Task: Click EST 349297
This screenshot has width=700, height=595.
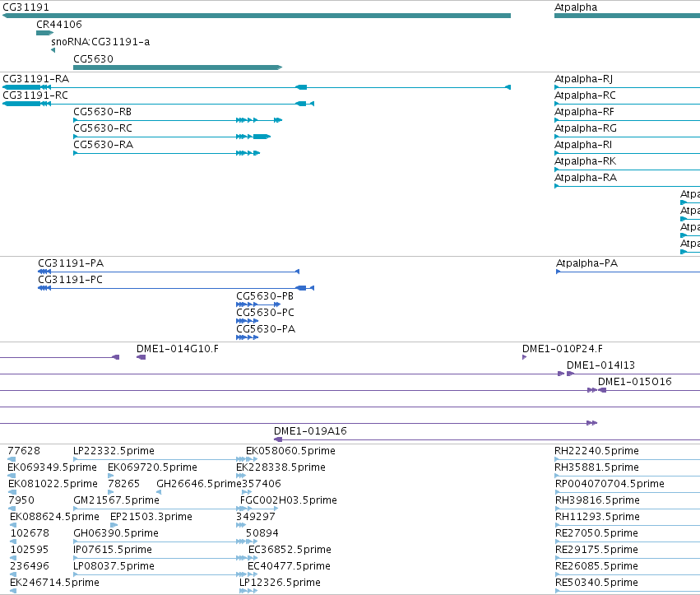Action: coord(256,517)
